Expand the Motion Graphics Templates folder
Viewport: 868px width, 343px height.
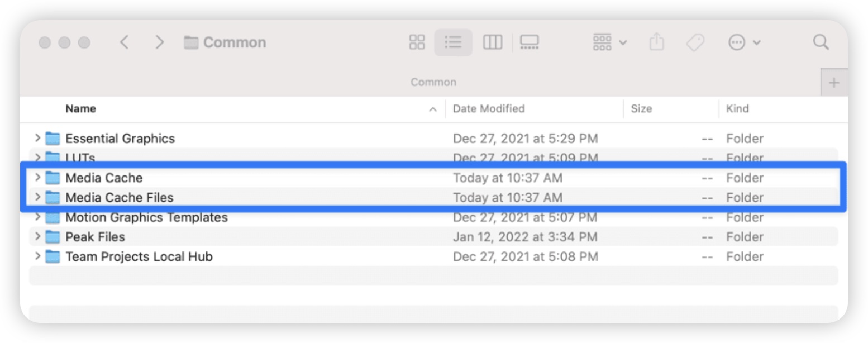[x=37, y=217]
